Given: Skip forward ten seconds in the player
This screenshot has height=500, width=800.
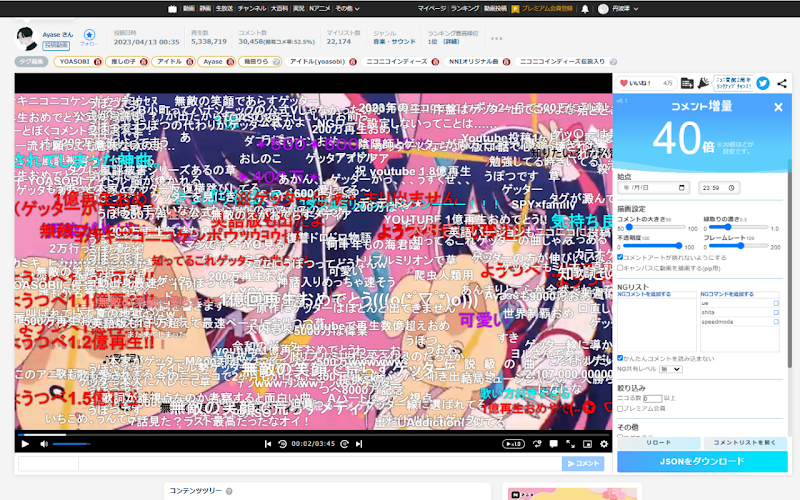Looking at the screenshot, I should tap(344, 444).
